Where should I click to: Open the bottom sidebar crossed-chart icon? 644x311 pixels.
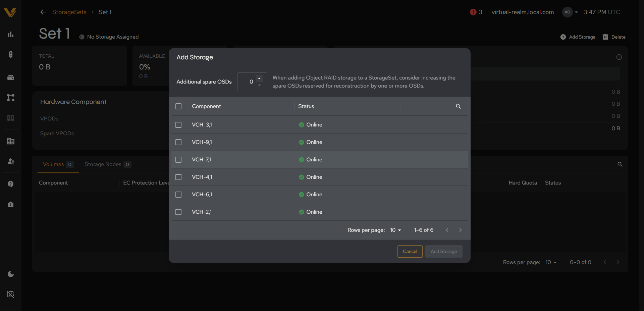(11, 294)
